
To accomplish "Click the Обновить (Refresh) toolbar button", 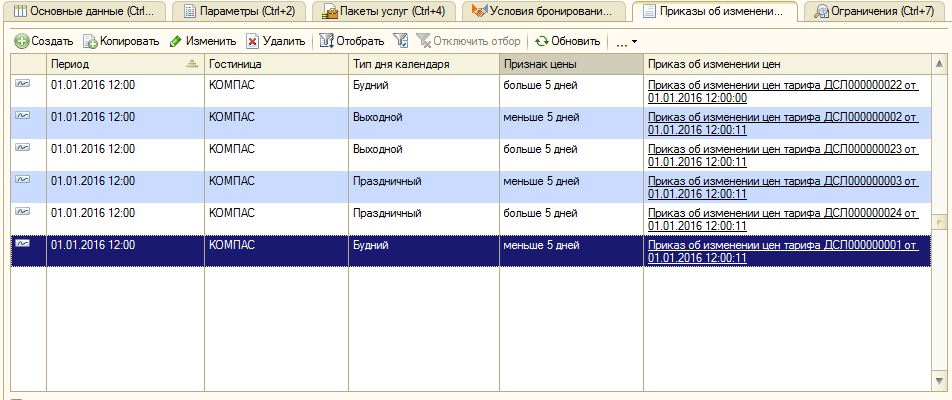I will 568,41.
